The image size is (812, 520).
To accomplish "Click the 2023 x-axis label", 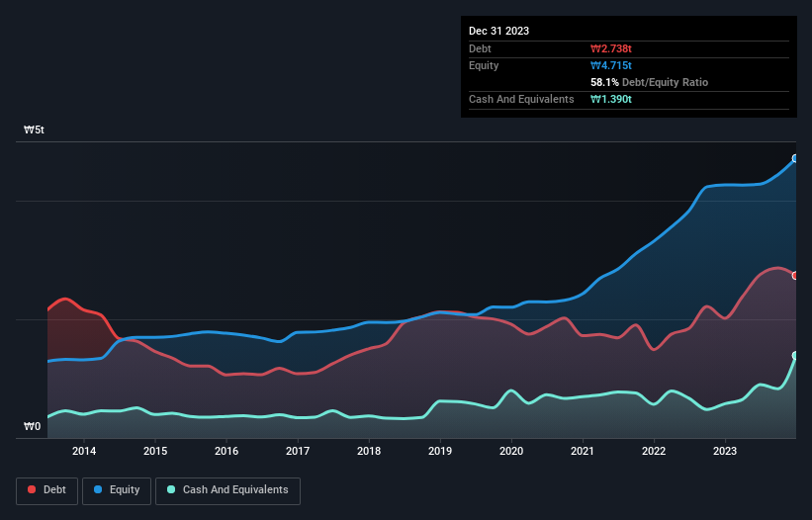I will (x=725, y=451).
